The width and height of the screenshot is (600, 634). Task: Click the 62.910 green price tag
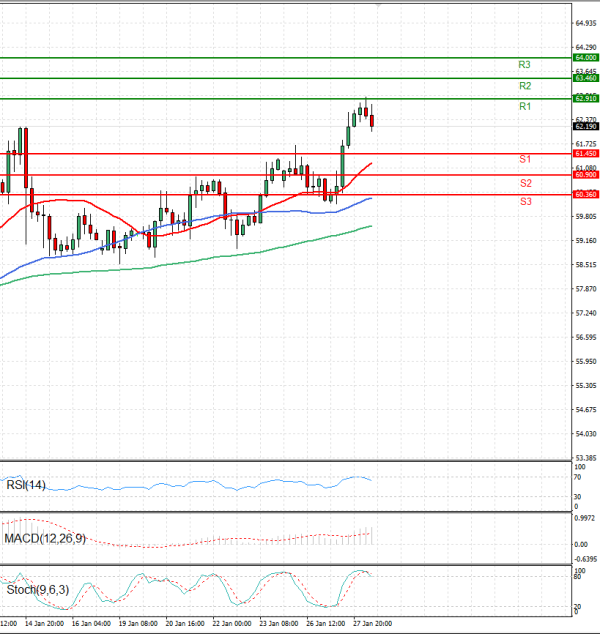click(585, 99)
